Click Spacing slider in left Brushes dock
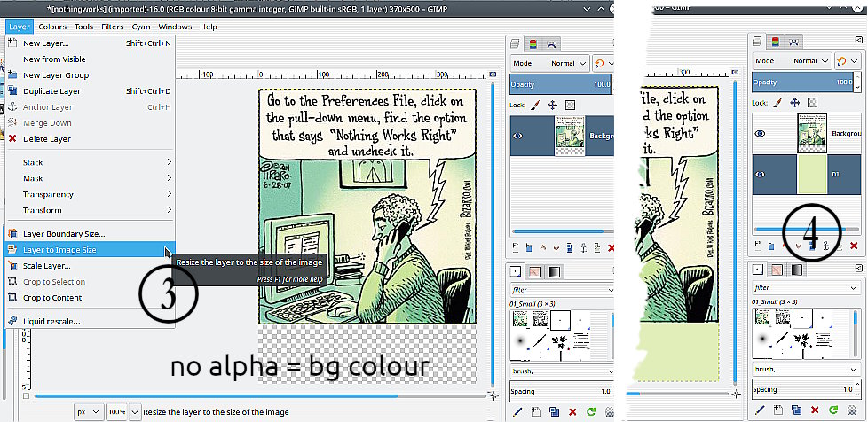Image resolution: width=868 pixels, height=422 pixels. [x=560, y=392]
